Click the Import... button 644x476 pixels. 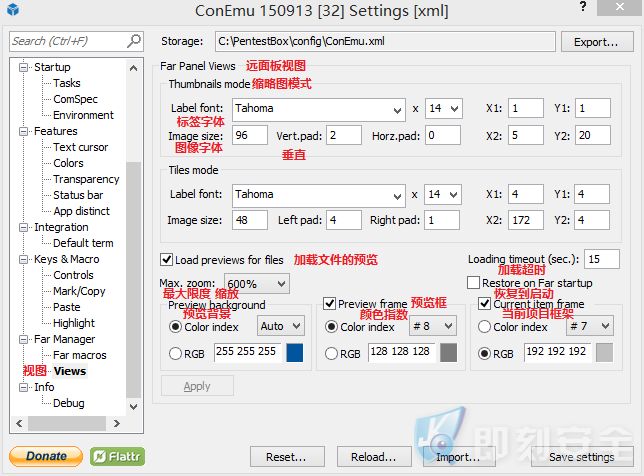459,456
